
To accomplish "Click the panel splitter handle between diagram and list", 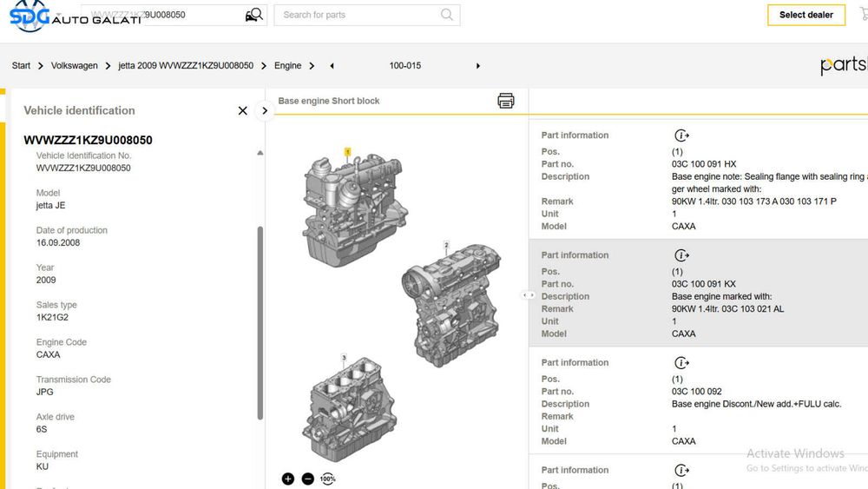I will coord(529,295).
